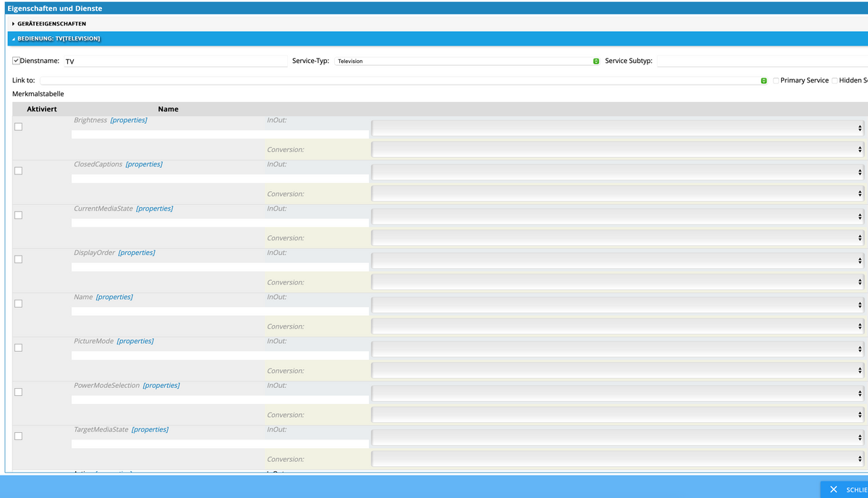Open the Service-Typ Television dropdown
This screenshot has width=868, height=498.
[x=467, y=61]
